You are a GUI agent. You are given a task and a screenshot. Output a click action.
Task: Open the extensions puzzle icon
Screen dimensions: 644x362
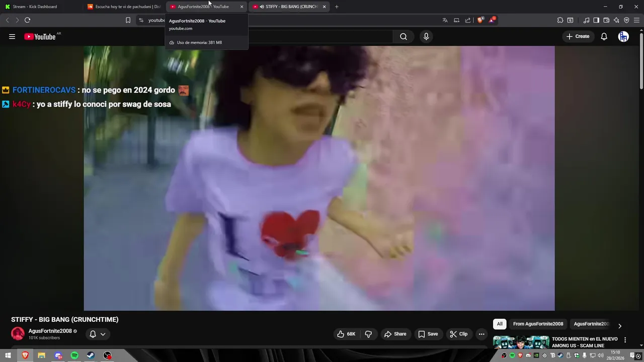point(560,20)
